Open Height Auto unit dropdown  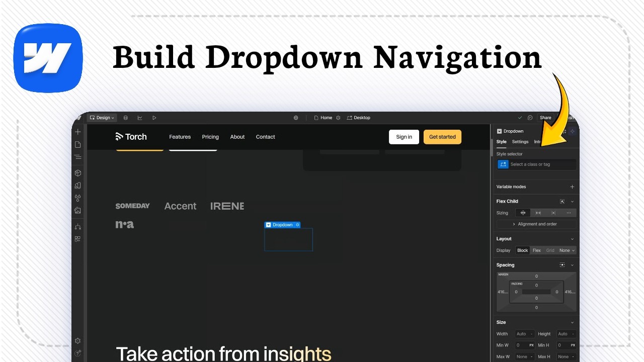click(573, 334)
